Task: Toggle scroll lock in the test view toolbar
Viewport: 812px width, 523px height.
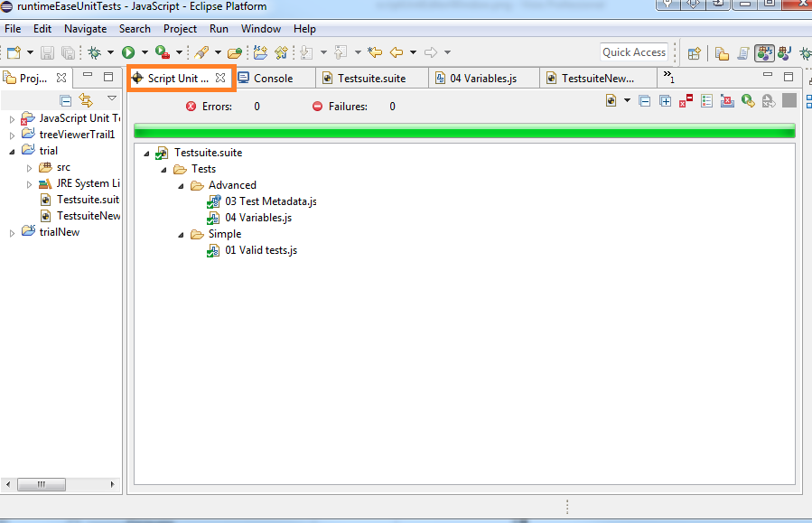Action: point(705,100)
